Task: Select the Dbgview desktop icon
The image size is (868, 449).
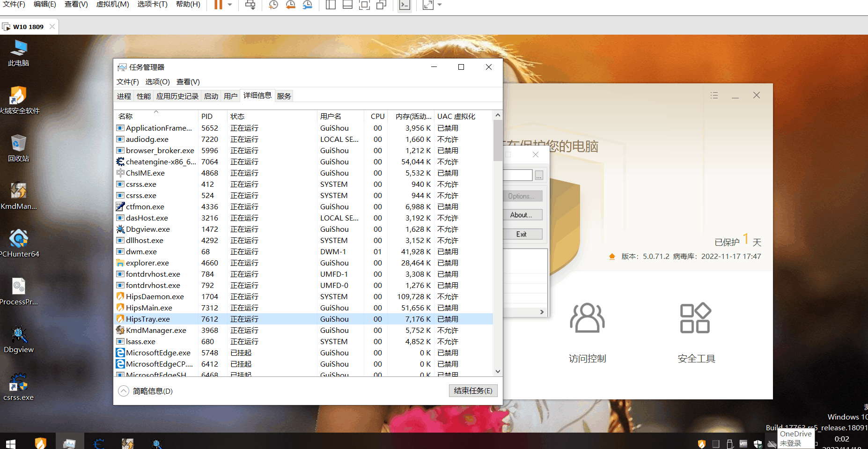Action: (x=19, y=339)
